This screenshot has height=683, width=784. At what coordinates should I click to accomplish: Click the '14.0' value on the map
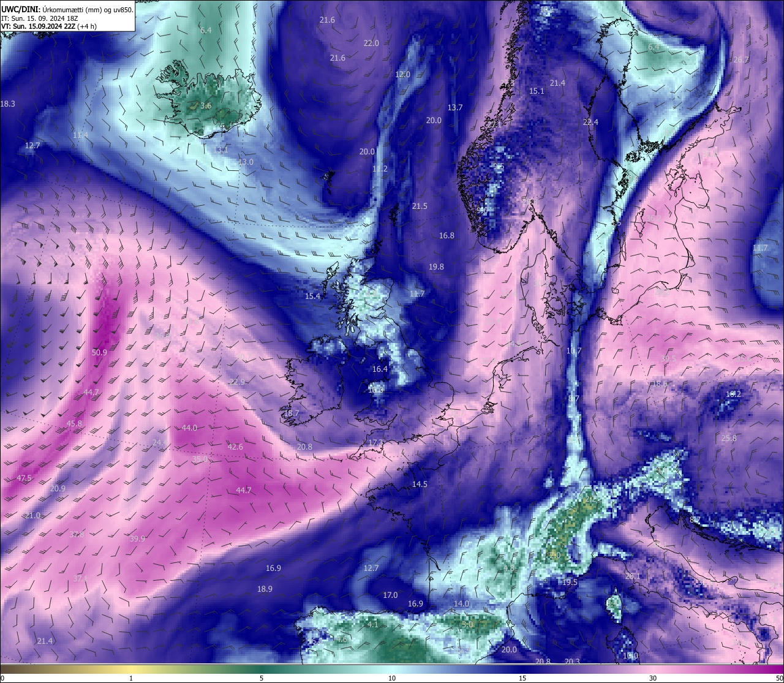[x=461, y=603]
